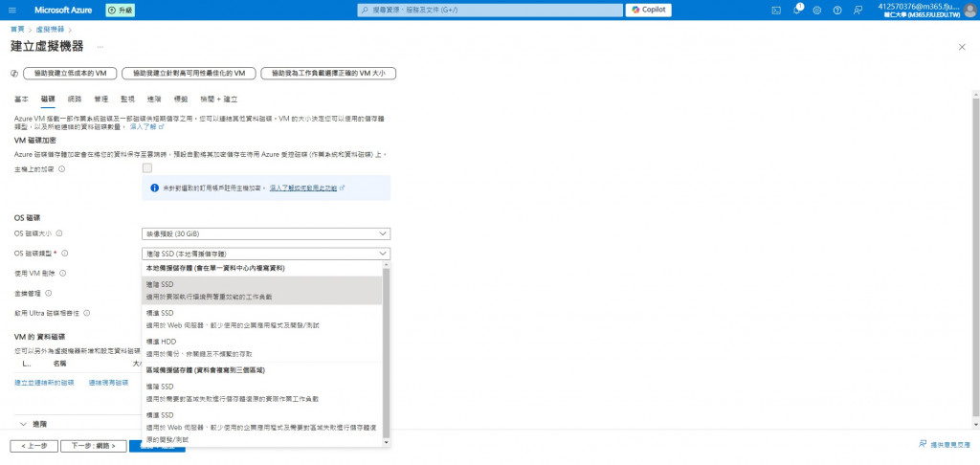Select 進階 SSD under local-redundant storage

[262, 290]
